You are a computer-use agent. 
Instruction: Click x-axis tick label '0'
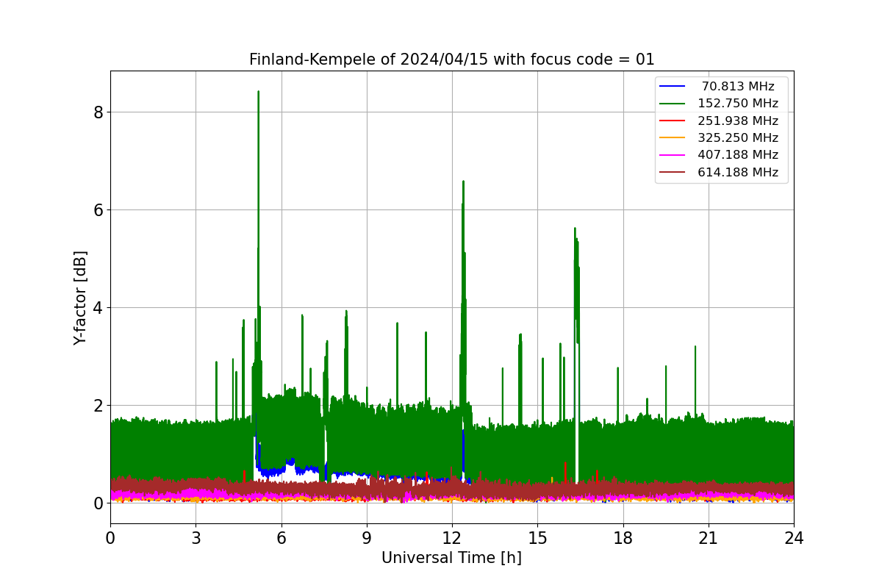coord(110,537)
